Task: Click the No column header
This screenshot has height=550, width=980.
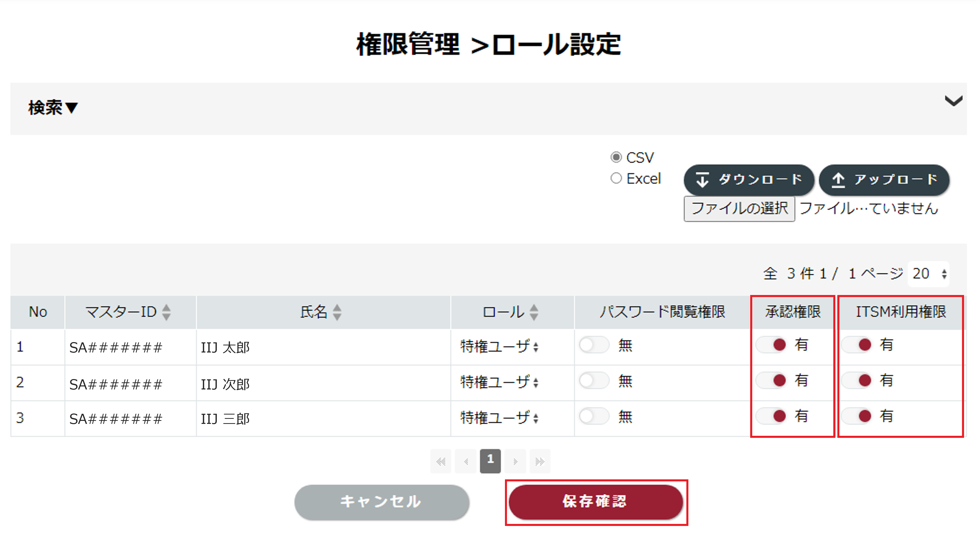Action: coord(38,312)
